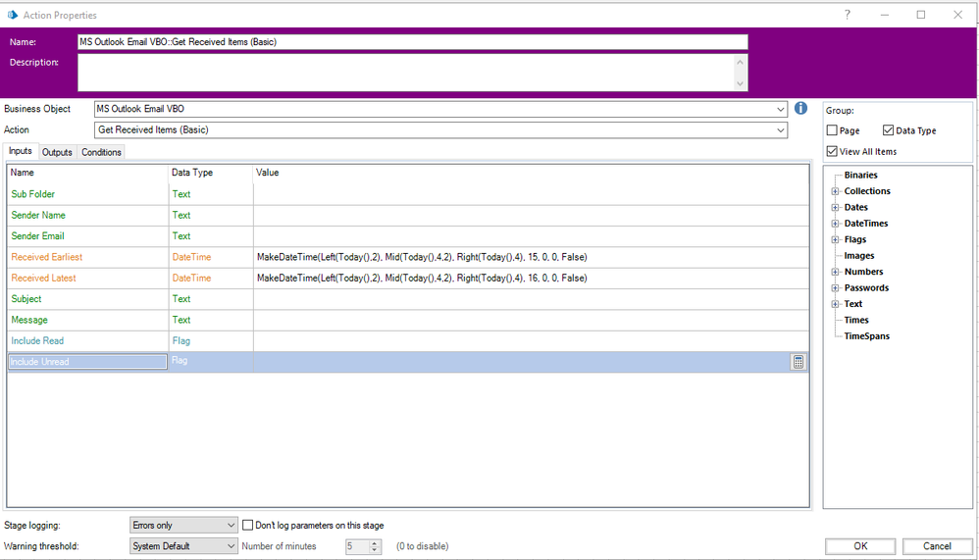Select the Include Unread parameter name
The width and height of the screenshot is (979, 560).
(x=39, y=362)
